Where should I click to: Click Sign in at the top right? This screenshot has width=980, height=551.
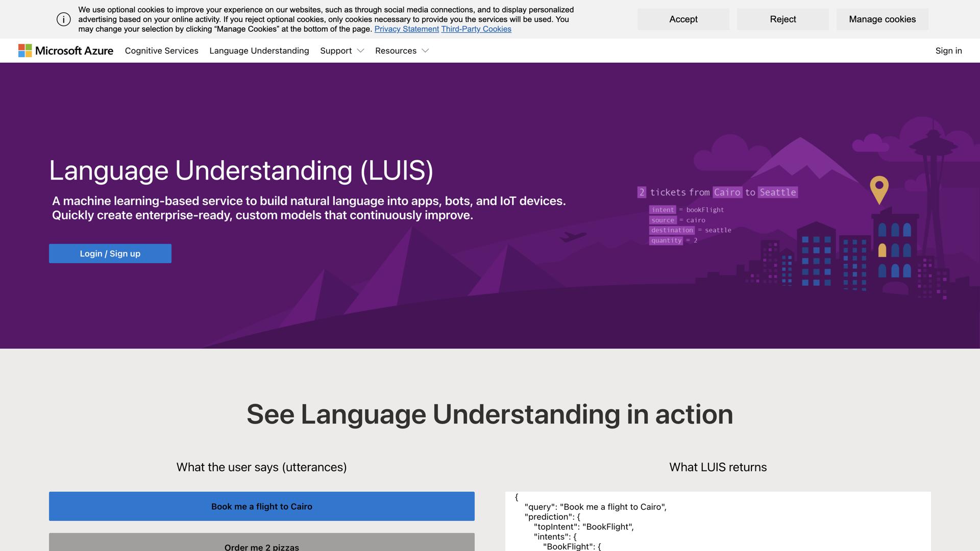point(948,51)
